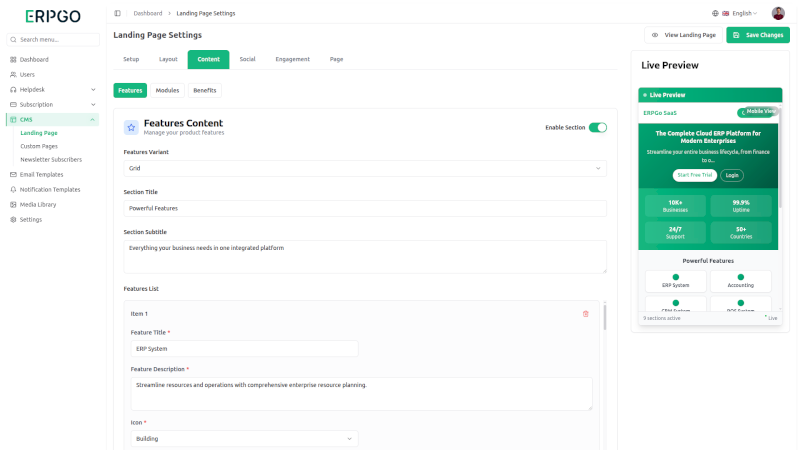Select the Content tab
This screenshot has width=800, height=450.
pyautogui.click(x=208, y=59)
